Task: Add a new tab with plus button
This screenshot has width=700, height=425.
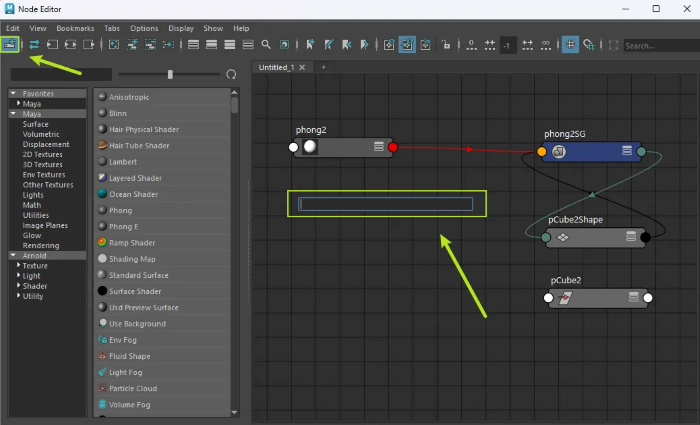Action: 323,67
